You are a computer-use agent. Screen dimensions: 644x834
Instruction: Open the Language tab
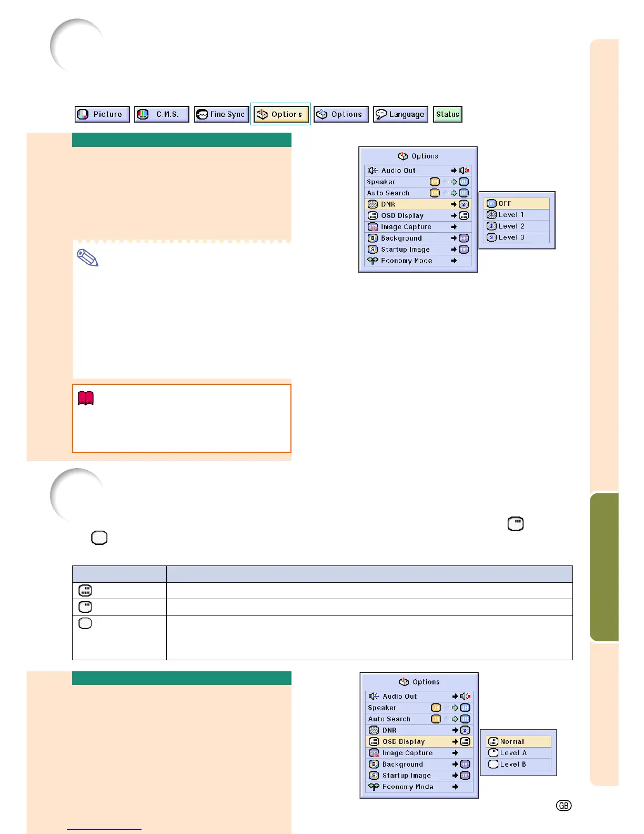[400, 114]
